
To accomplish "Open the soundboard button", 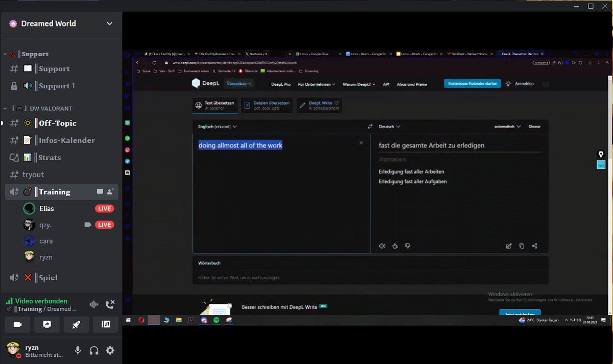I will point(106,325).
